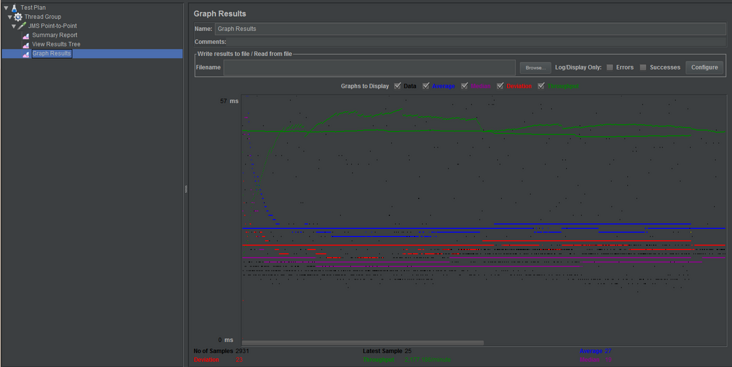Open View Results Tree listener
Image resolution: width=732 pixels, height=367 pixels.
coord(56,44)
